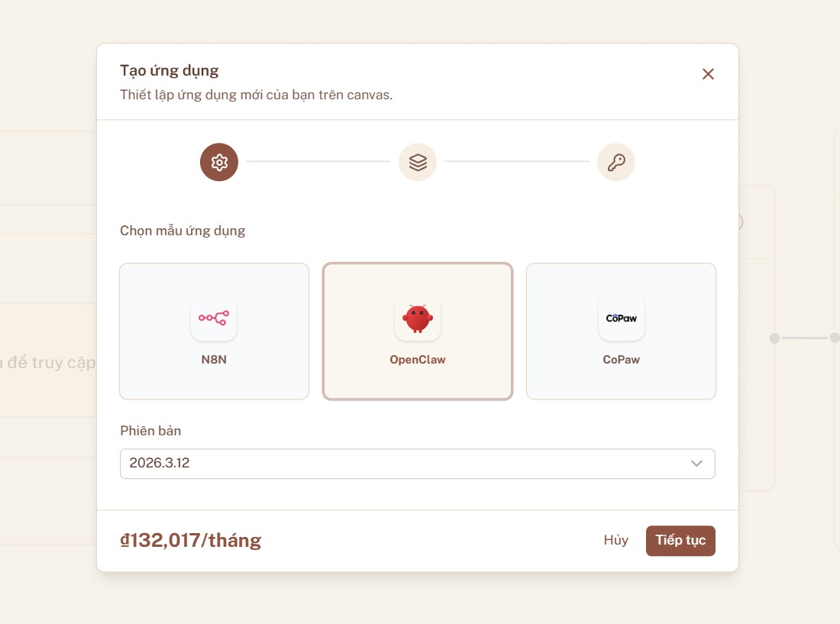This screenshot has width=840, height=624.
Task: Click the canvas connector dot behind the dialog
Action: point(774,338)
